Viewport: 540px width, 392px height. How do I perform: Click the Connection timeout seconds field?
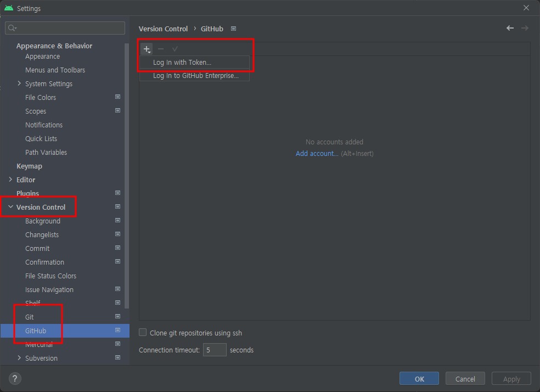(215, 350)
